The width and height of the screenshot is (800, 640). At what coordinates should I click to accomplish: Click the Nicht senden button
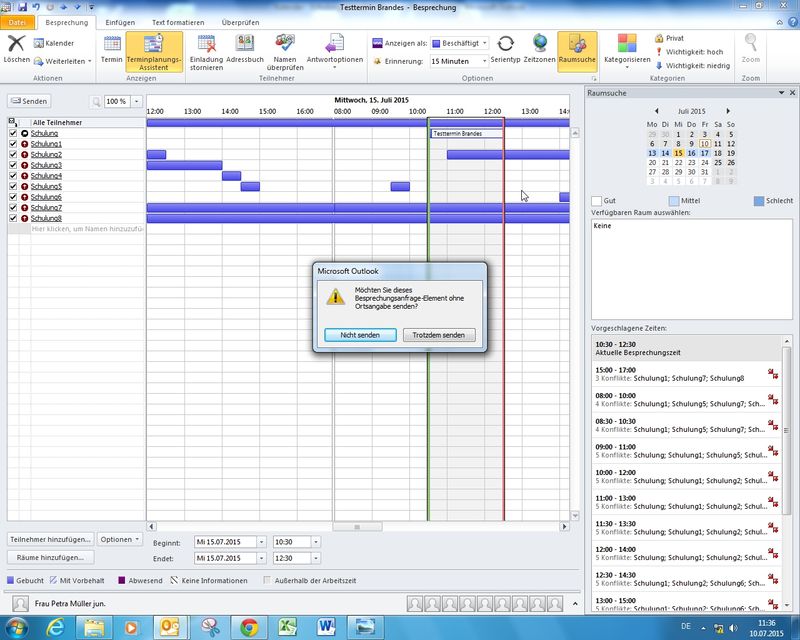361,335
